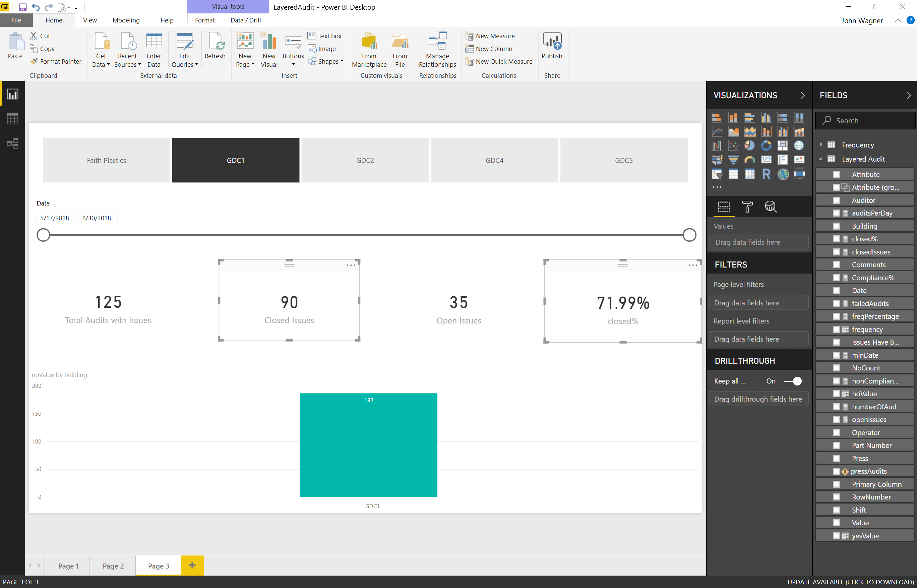Image resolution: width=917 pixels, height=588 pixels.
Task: Switch to Relationships view in sidebar
Action: pos(13,143)
